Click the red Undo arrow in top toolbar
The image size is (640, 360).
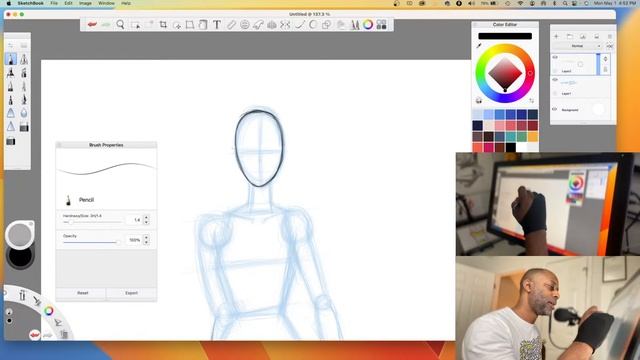92,24
